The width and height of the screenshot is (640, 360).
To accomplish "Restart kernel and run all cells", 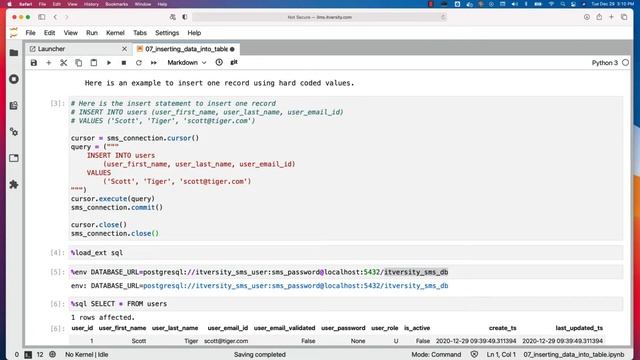I will pyautogui.click(x=153, y=63).
